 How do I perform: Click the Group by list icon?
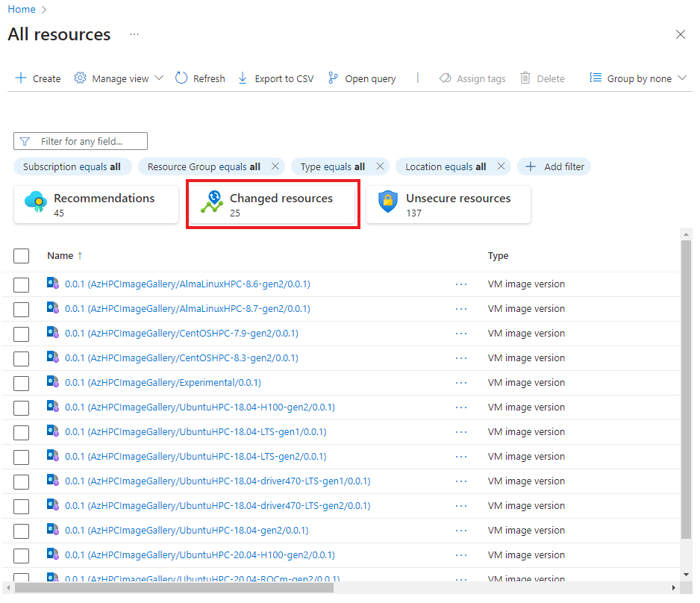point(596,78)
